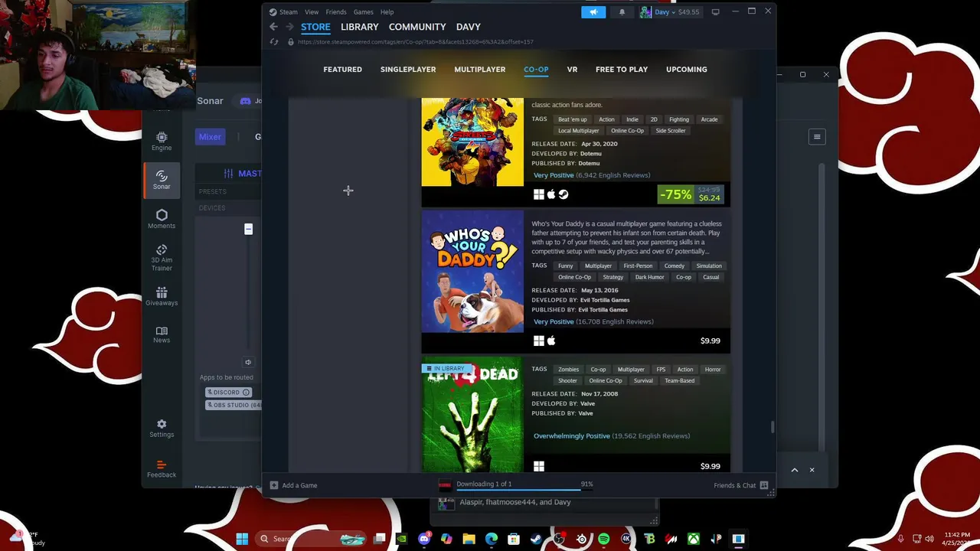Click Add a Game plus icon

coord(274,485)
